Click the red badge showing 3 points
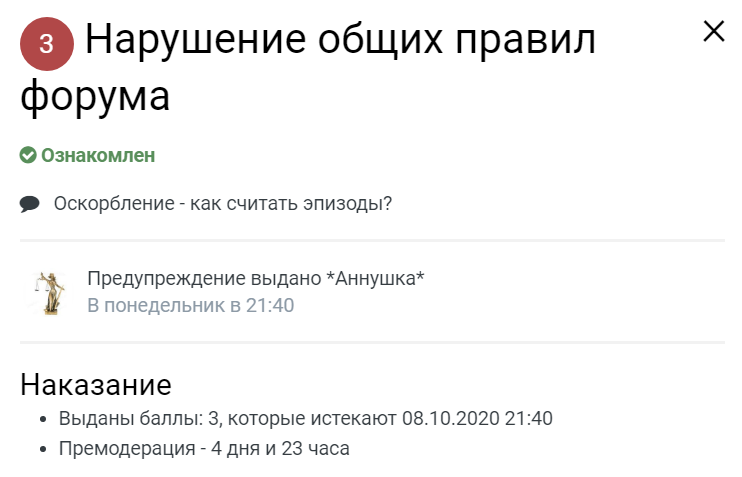The image size is (742, 477). (46, 44)
